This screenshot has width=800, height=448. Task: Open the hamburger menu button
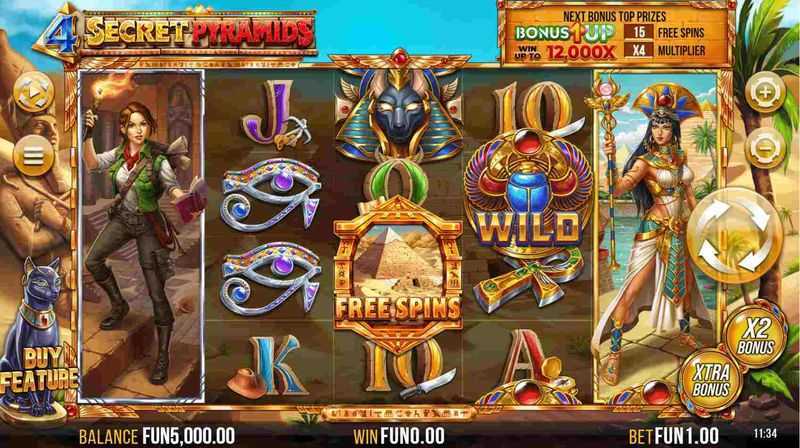tap(34, 156)
